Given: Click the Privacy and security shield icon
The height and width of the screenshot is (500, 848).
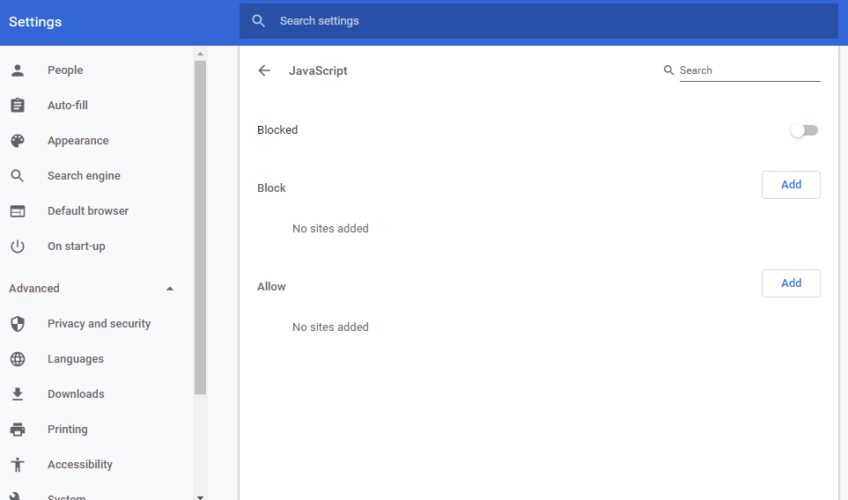Looking at the screenshot, I should [x=17, y=324].
